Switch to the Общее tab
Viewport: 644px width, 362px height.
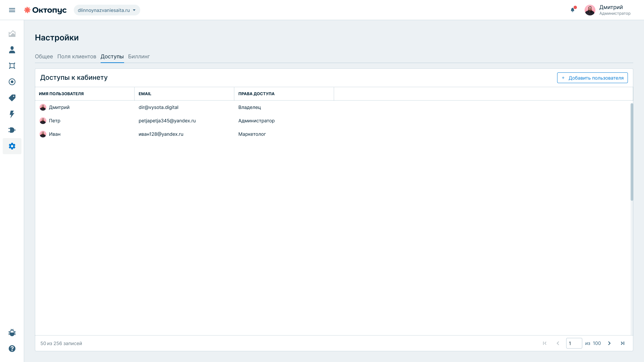44,56
